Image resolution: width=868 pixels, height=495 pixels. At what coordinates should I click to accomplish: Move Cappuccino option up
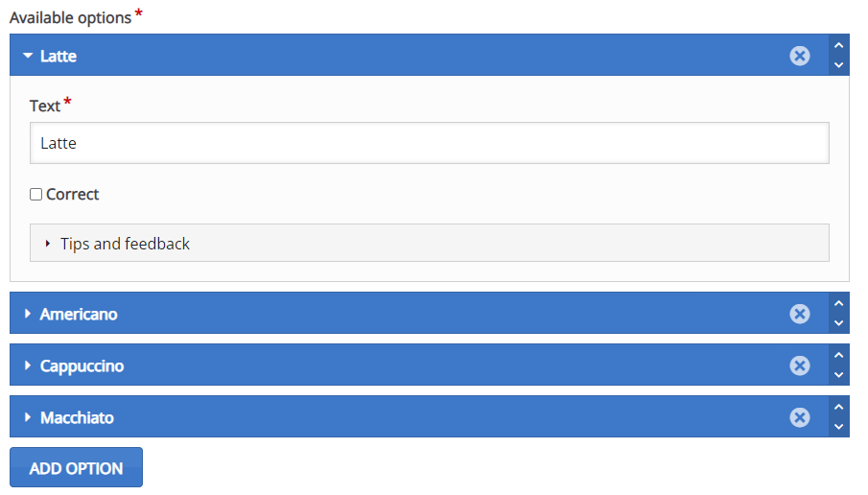pos(838,356)
